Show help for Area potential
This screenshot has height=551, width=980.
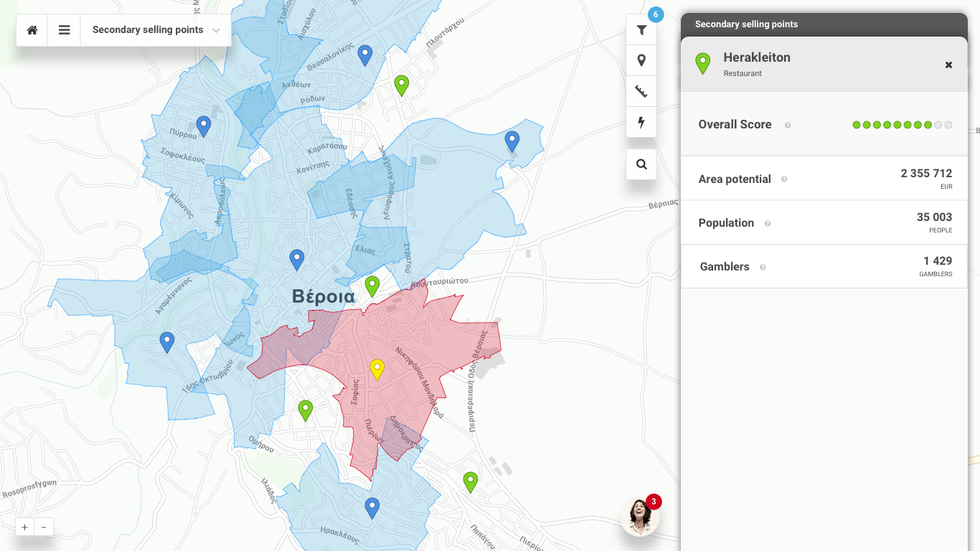pos(784,180)
